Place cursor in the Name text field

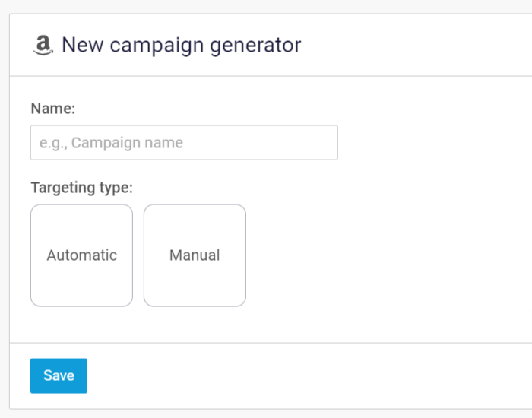pyautogui.click(x=184, y=143)
